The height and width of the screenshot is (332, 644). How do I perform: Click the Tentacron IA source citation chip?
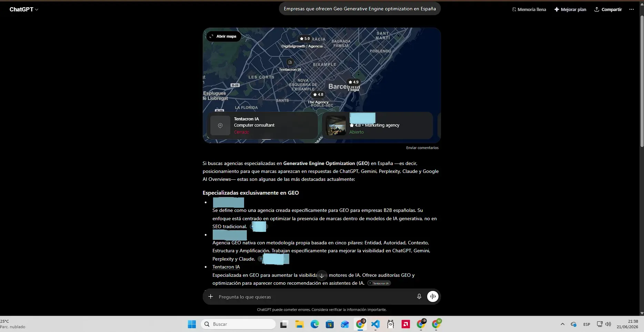(x=379, y=283)
